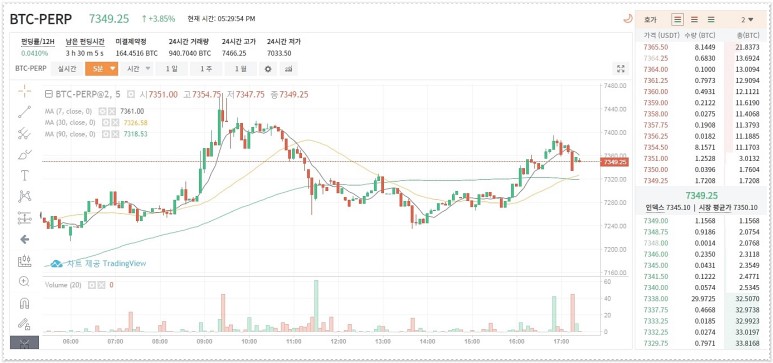This screenshot has width=773, height=363.
Task: Show asks-only order book view
Action: point(694,20)
